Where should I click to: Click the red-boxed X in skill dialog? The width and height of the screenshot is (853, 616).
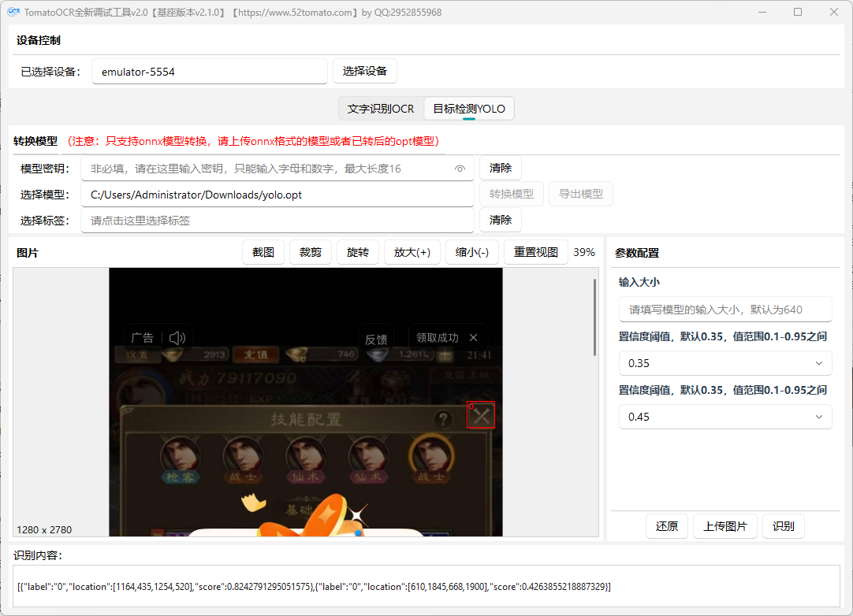(x=481, y=416)
